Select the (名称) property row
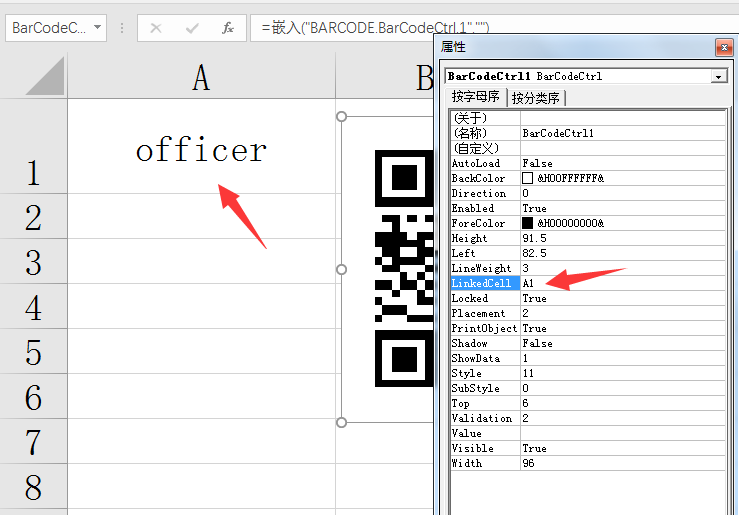This screenshot has height=515, width=739. coord(588,133)
